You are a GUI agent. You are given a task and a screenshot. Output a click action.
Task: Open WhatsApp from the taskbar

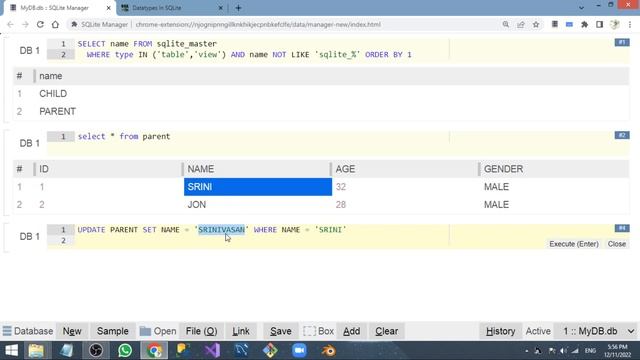(125, 351)
